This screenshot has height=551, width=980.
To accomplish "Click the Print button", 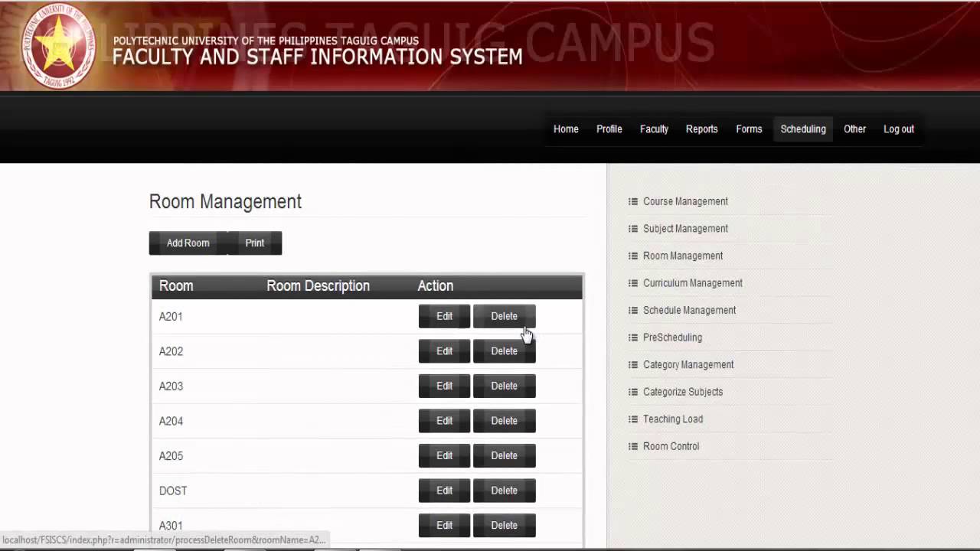I will tap(255, 243).
